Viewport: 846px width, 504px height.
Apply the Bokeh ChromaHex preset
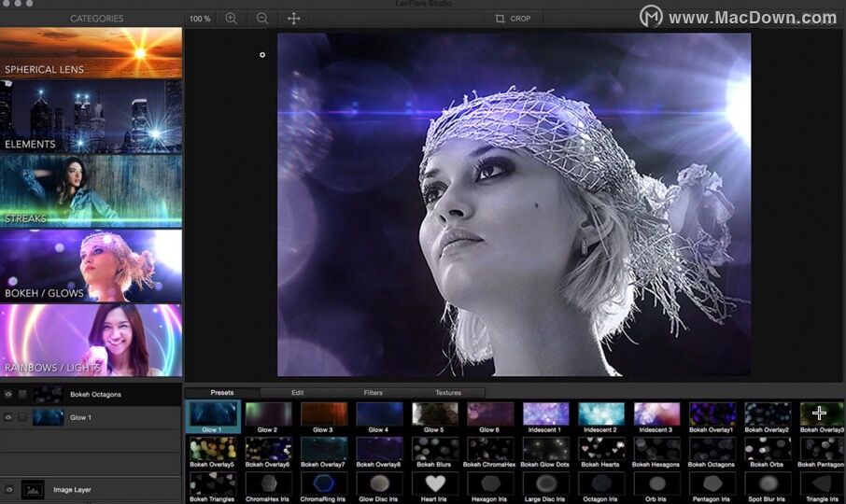point(490,452)
